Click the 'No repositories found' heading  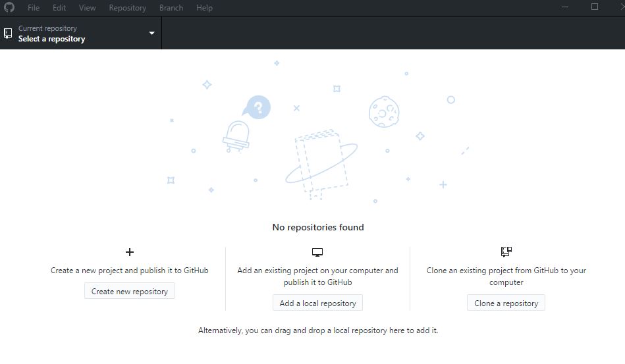click(318, 227)
